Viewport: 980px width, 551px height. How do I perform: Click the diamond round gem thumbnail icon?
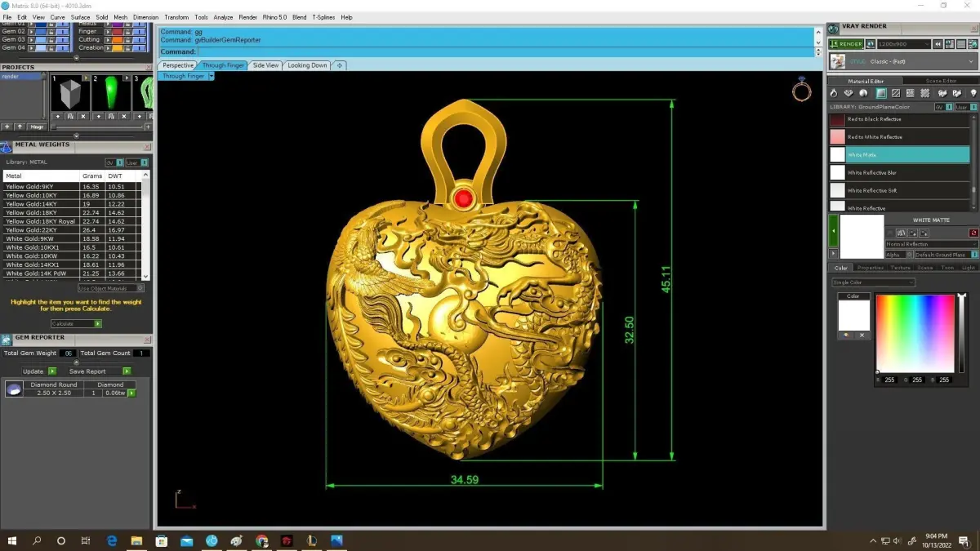pos(14,389)
